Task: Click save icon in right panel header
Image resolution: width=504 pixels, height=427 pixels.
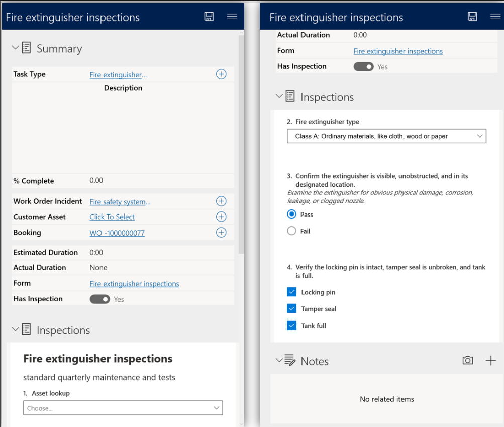Action: 472,17
